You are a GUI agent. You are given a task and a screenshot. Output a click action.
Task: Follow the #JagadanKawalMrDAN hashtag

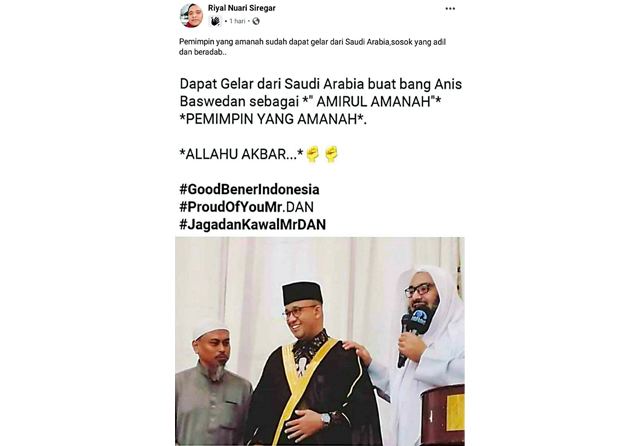click(x=253, y=224)
